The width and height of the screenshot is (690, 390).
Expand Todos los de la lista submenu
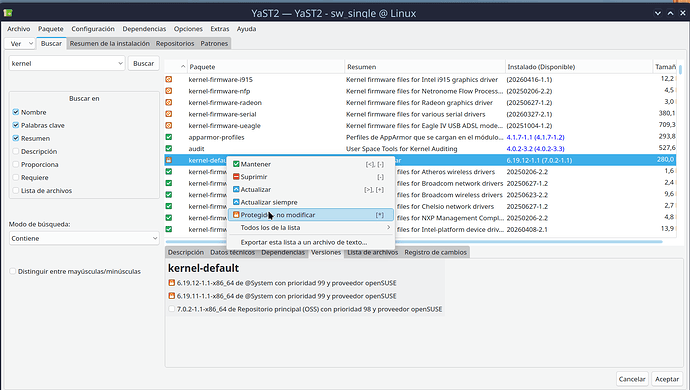coord(311,228)
